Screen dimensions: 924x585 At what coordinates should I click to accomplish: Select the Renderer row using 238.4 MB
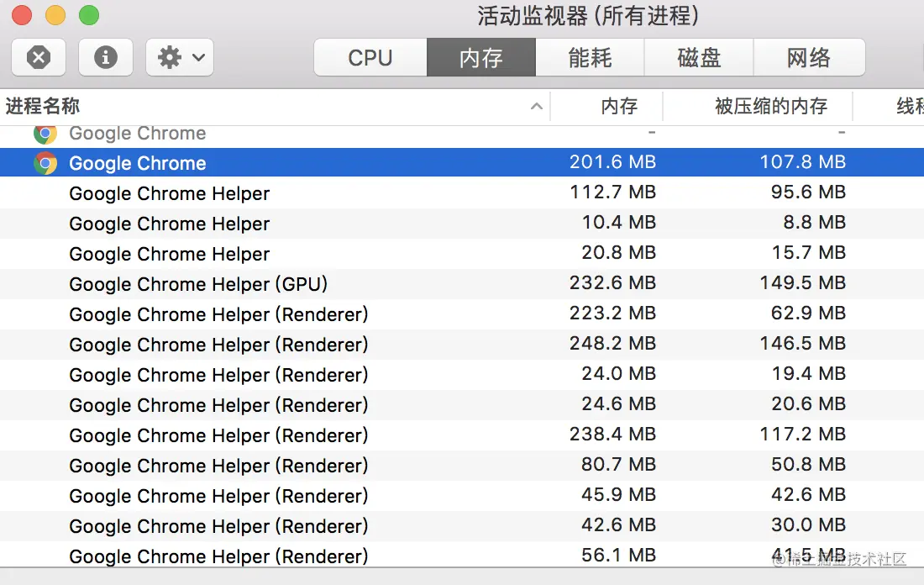coord(218,435)
